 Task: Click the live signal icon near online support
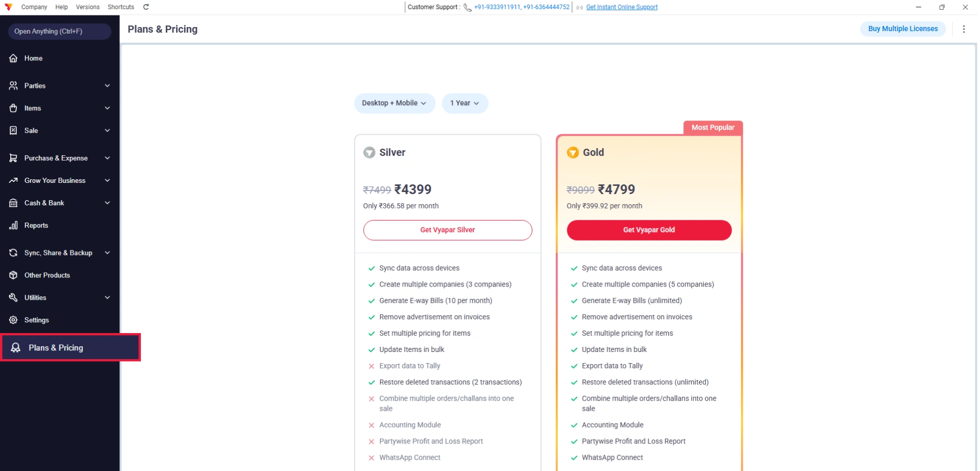579,8
